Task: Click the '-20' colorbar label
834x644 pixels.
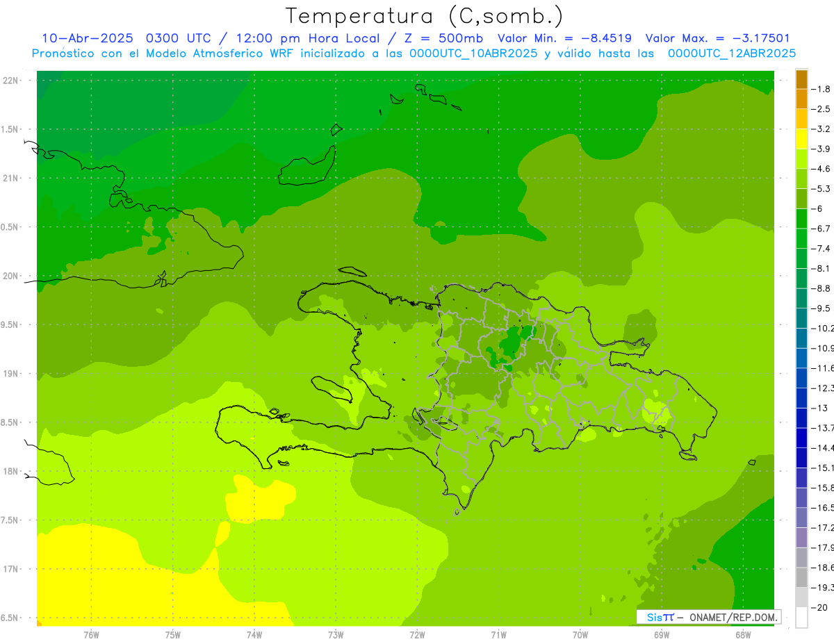Action: (x=819, y=607)
